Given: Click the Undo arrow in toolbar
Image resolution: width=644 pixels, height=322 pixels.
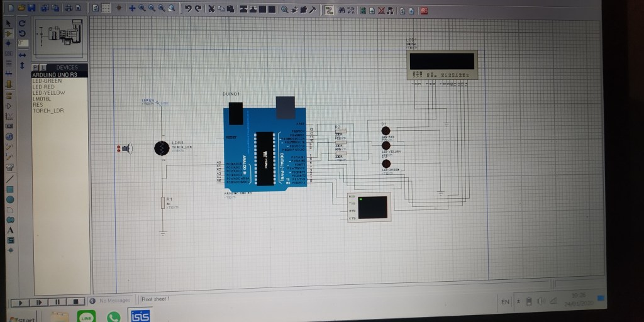Looking at the screenshot, I should point(188,9).
